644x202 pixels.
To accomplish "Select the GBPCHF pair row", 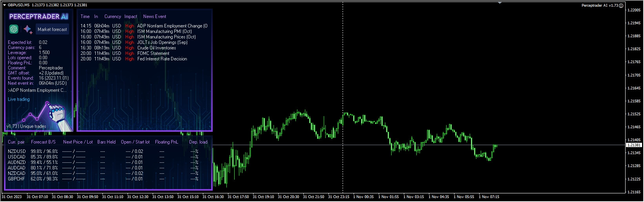I will [103, 179].
